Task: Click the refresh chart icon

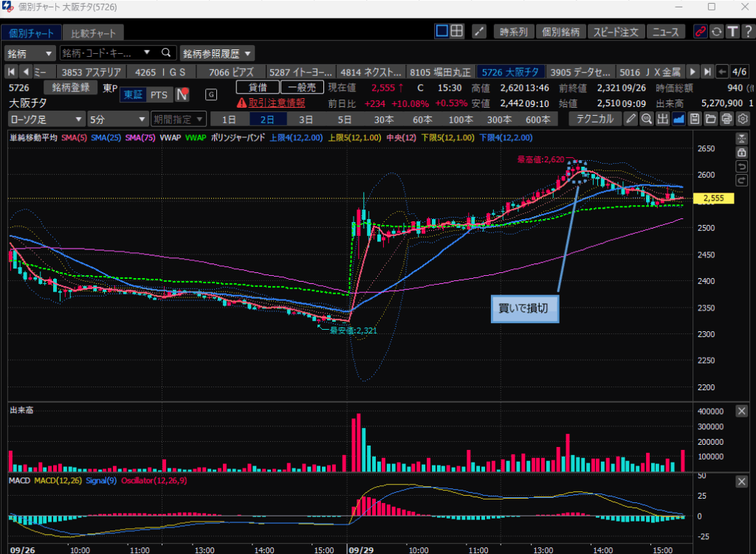Action: point(716,32)
